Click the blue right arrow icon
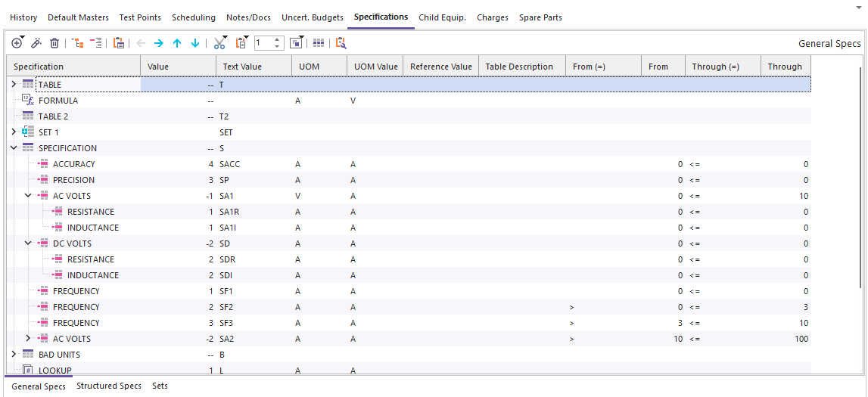Image resolution: width=868 pixels, height=397 pixels. click(x=158, y=44)
